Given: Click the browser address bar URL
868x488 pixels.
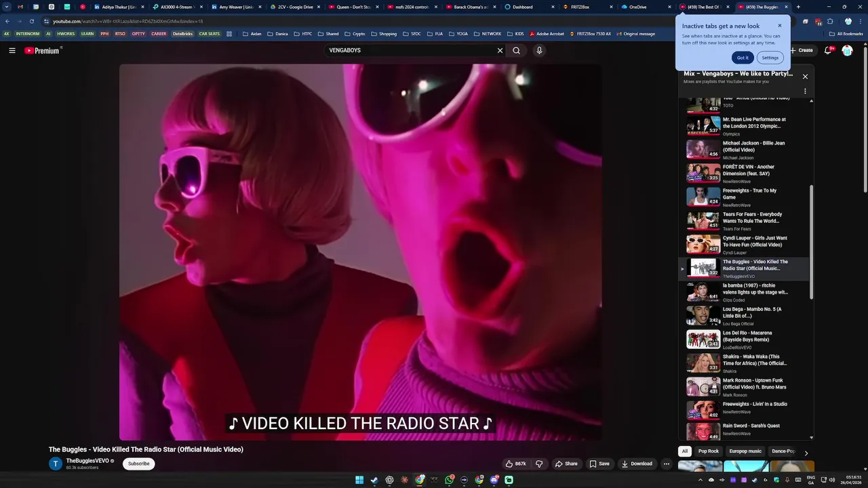Looking at the screenshot, I should click(x=127, y=21).
